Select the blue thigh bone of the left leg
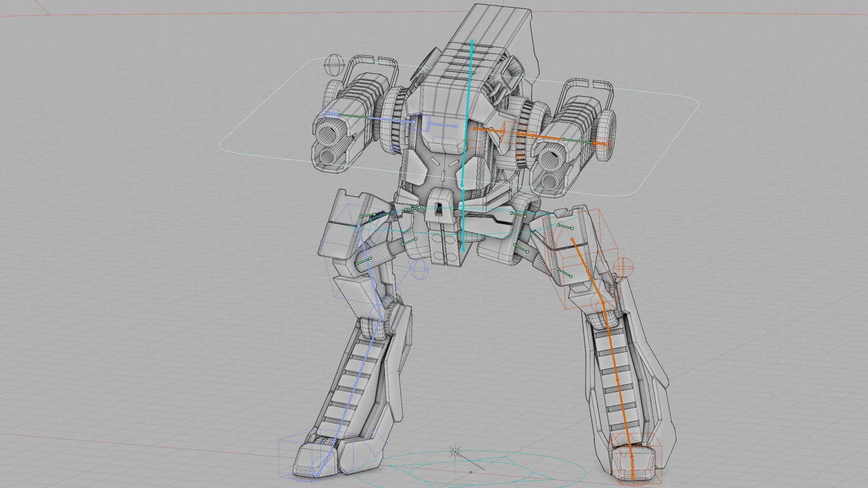868x488 pixels. [x=370, y=271]
